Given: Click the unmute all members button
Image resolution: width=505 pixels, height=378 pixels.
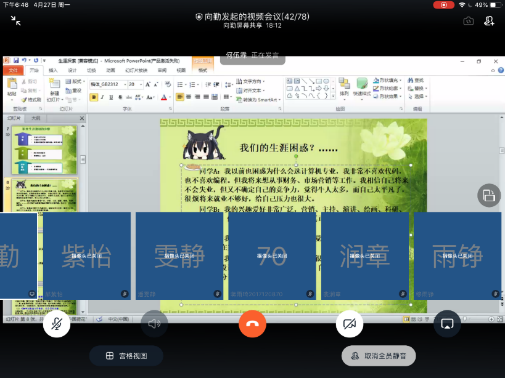Looking at the screenshot, I should [x=378, y=356].
